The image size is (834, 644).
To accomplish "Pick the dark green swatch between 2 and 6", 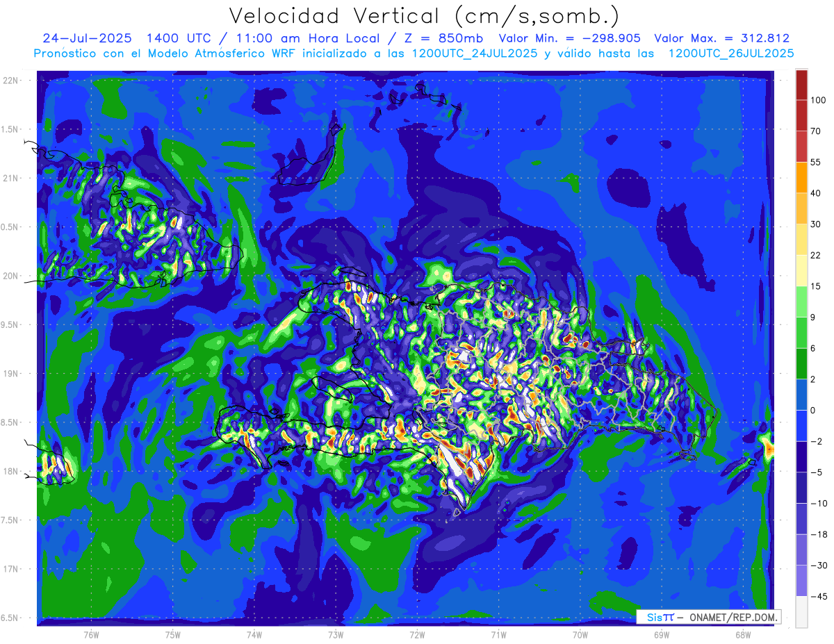I will [801, 364].
